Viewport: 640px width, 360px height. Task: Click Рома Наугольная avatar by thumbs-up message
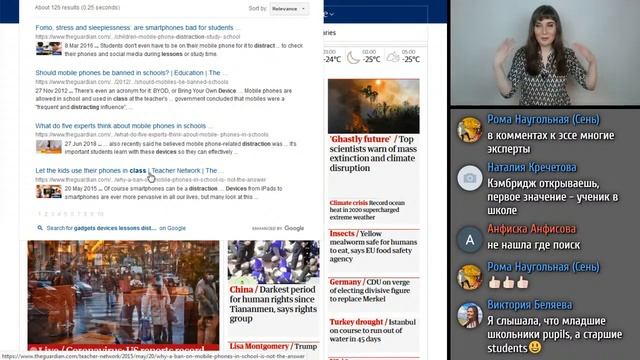click(x=469, y=277)
